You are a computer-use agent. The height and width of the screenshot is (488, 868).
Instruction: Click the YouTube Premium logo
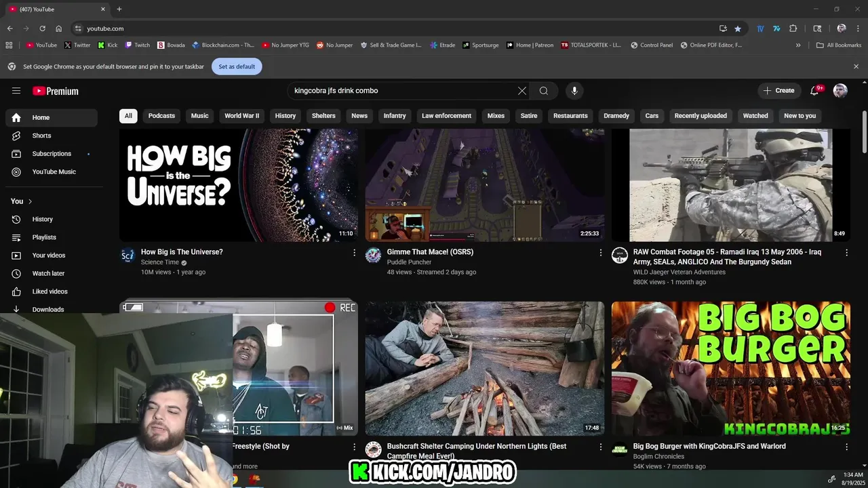pos(56,91)
